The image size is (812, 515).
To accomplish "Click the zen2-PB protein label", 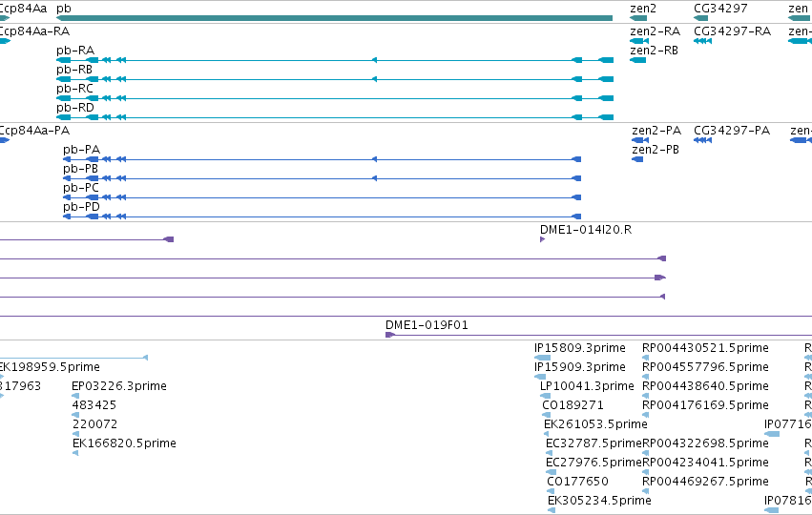I will coord(656,150).
